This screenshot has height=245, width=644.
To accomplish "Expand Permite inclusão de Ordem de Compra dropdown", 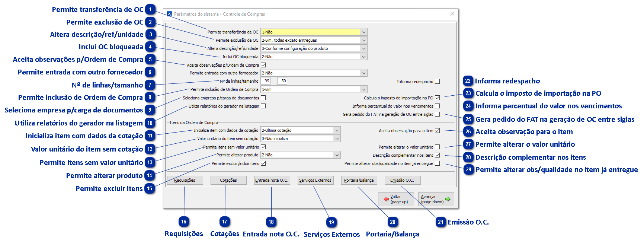I will click(364, 89).
